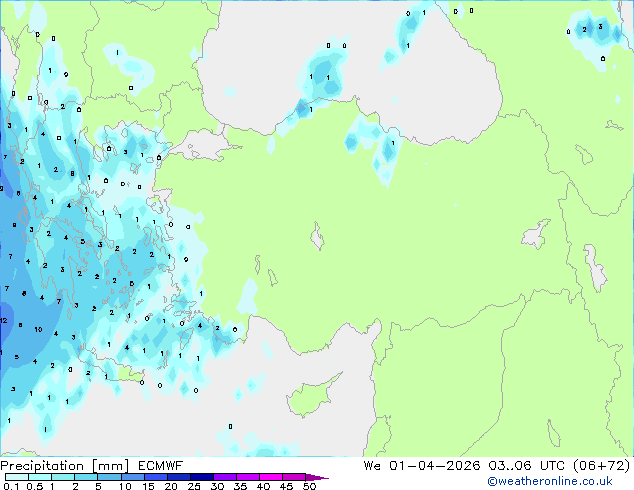Select the Precipitation [mm] title text

click(64, 466)
